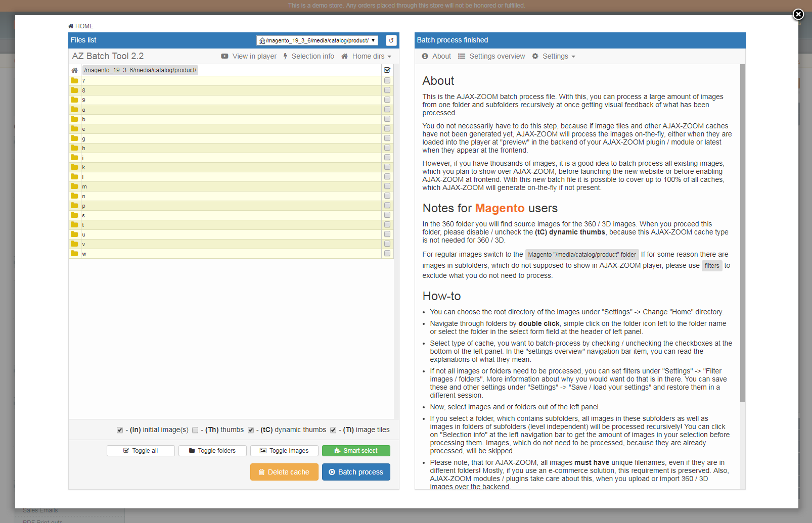Click the Toggle images button
The height and width of the screenshot is (523, 812).
tap(284, 451)
